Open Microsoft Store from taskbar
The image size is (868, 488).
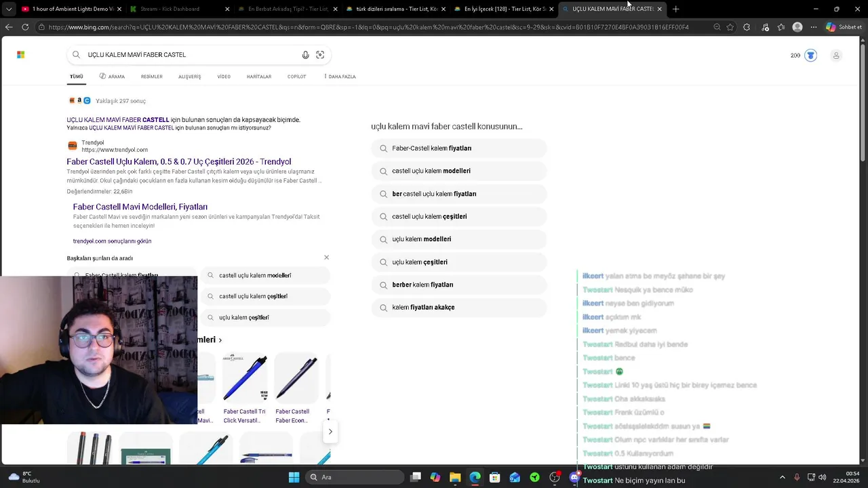[495, 477]
